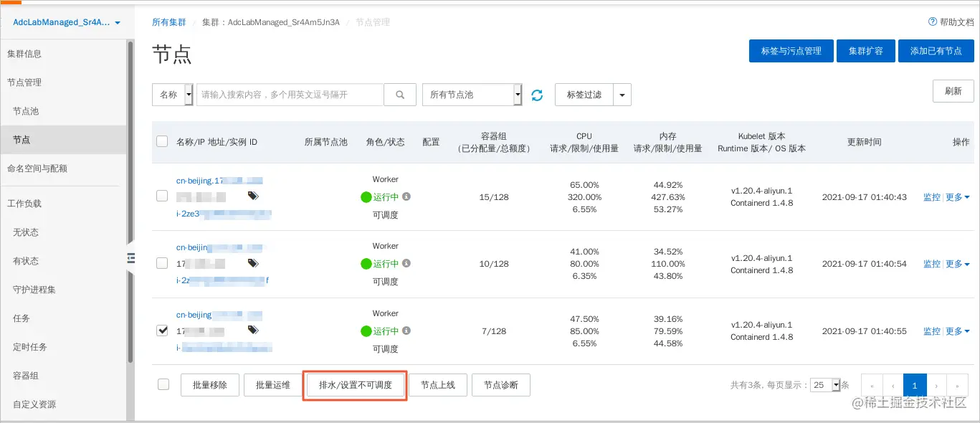This screenshot has width=980, height=423.
Task: Open 任务 in the sidebar
Action: pos(22,318)
